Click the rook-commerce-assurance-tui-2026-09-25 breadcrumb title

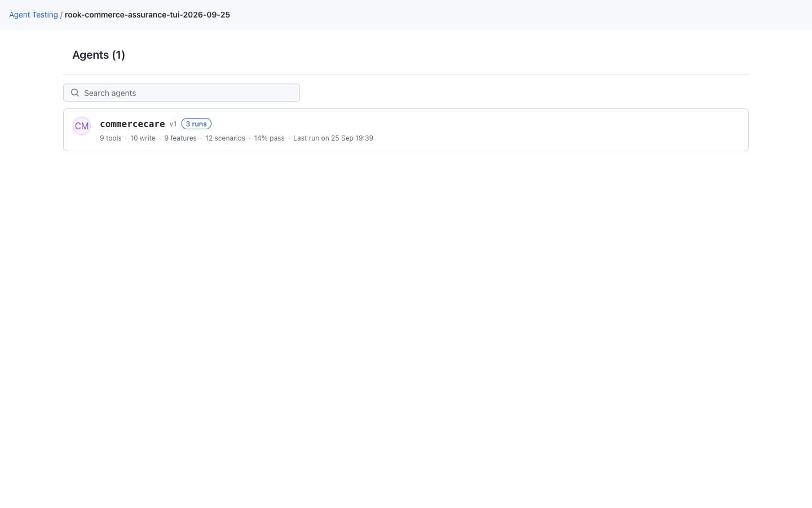147,15
